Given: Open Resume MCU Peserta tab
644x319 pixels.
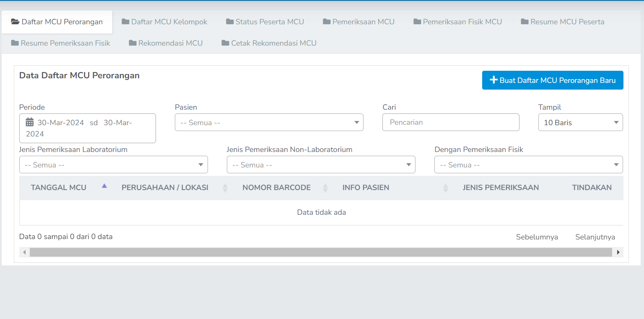Looking at the screenshot, I should pos(563,22).
